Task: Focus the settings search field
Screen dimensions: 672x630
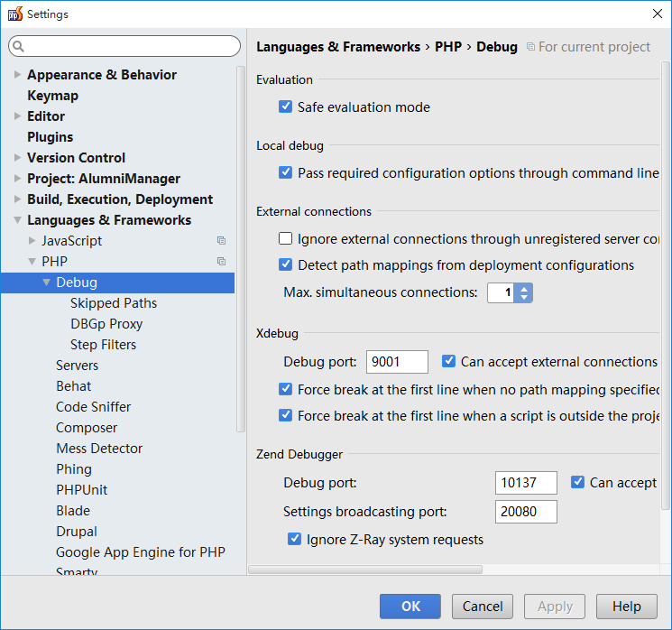Action: coord(124,46)
